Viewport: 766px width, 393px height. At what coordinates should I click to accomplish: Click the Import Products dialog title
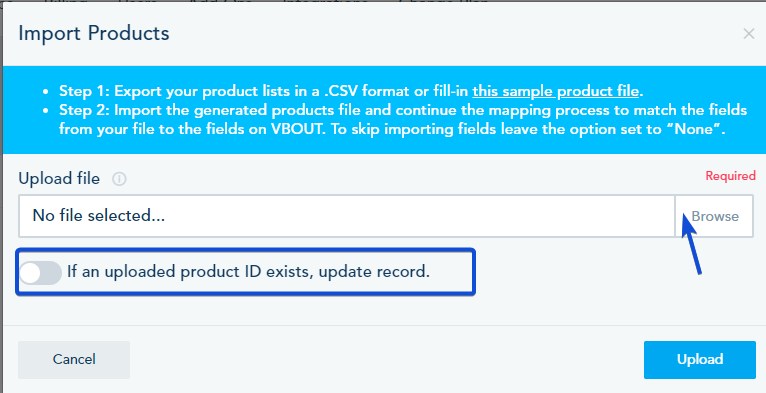click(x=94, y=33)
